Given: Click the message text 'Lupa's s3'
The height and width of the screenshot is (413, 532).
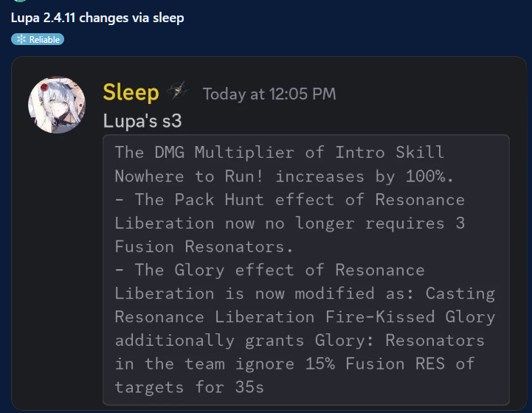Looking at the screenshot, I should pos(142,121).
